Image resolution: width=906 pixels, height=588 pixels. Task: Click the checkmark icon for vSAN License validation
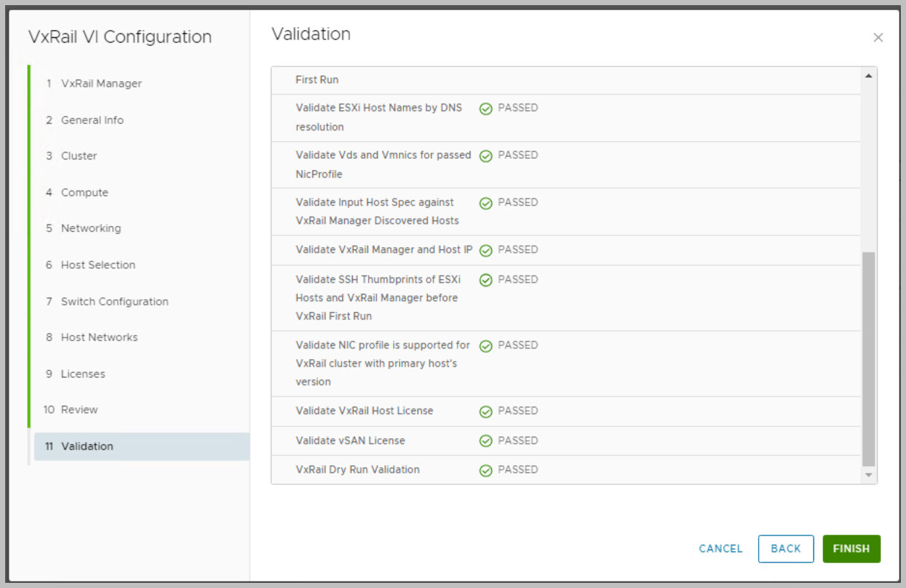(486, 441)
